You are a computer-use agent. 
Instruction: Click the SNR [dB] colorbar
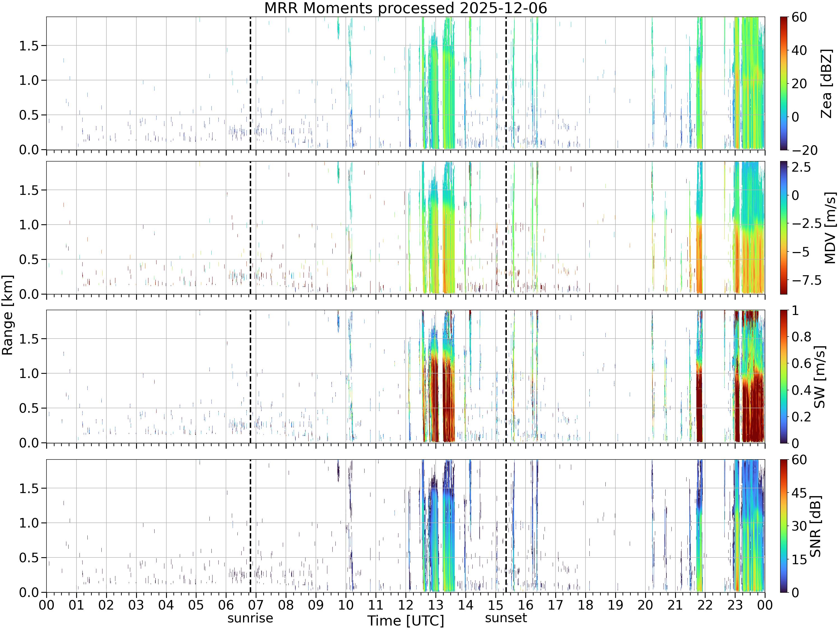click(784, 526)
